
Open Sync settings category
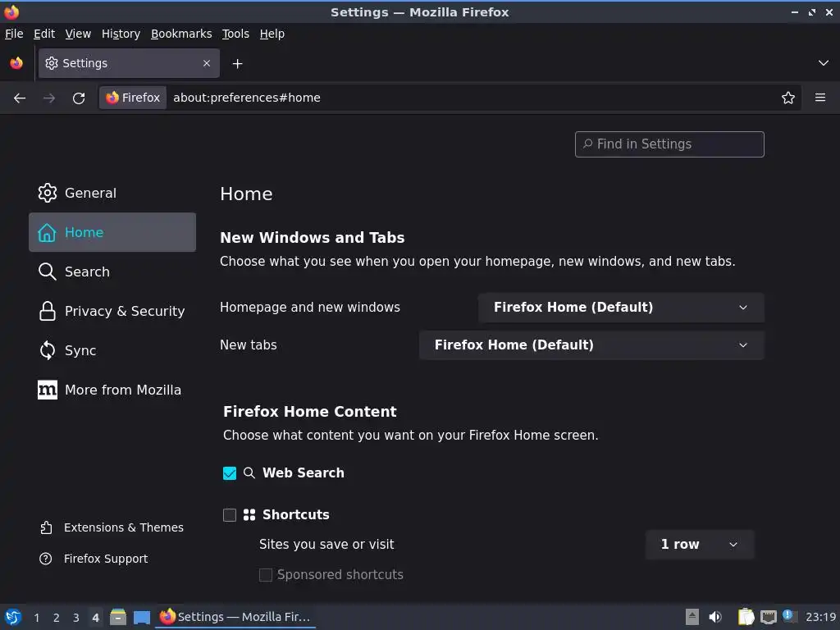click(112, 350)
